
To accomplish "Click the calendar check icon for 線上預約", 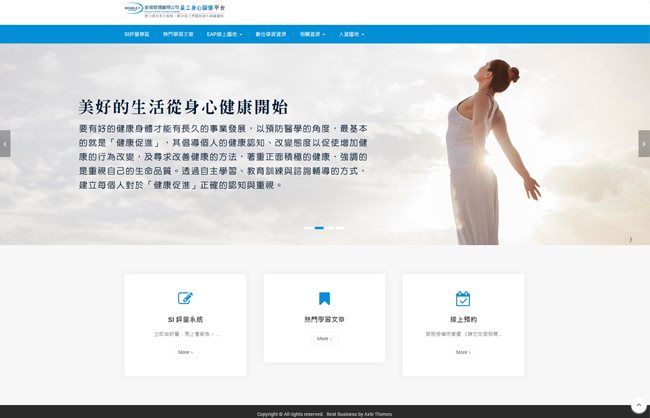I will coord(463,298).
